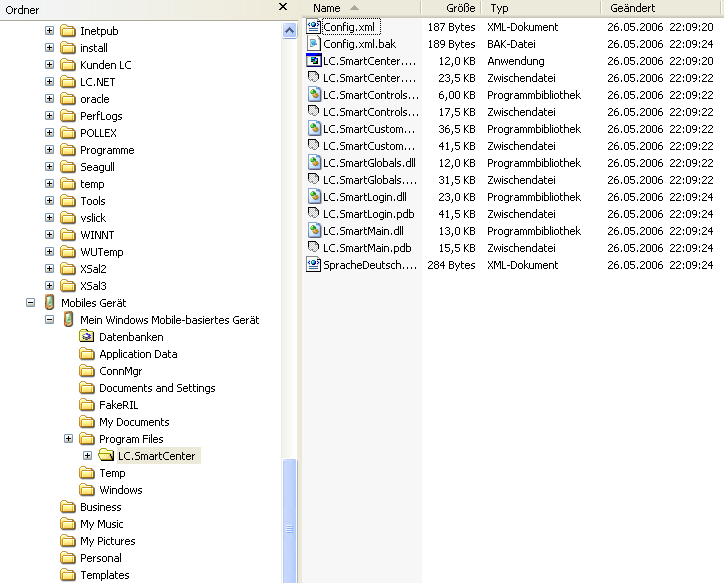
Task: Close the Ordner folder pane
Action: tap(285, 8)
